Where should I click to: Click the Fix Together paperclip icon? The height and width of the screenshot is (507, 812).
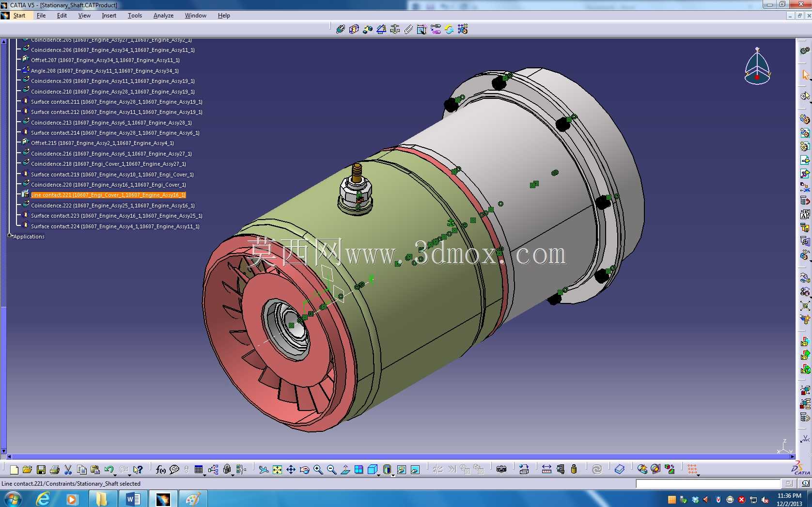click(408, 29)
